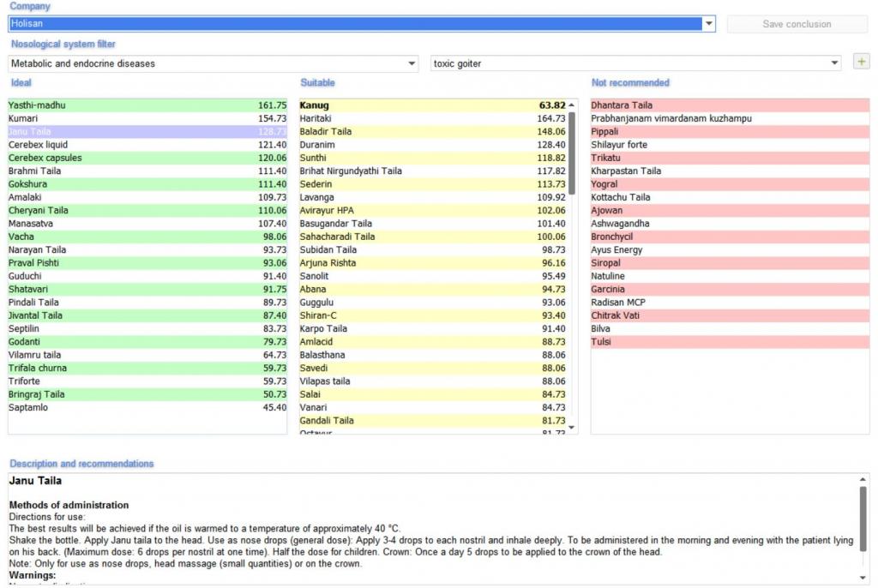
Task: Click the description panel scroll-up arrow
Action: coord(863,480)
